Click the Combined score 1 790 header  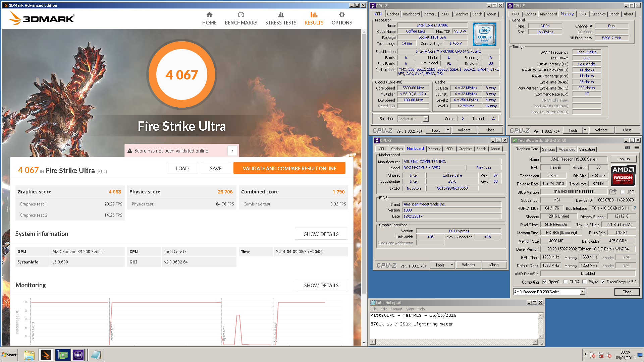click(x=293, y=192)
